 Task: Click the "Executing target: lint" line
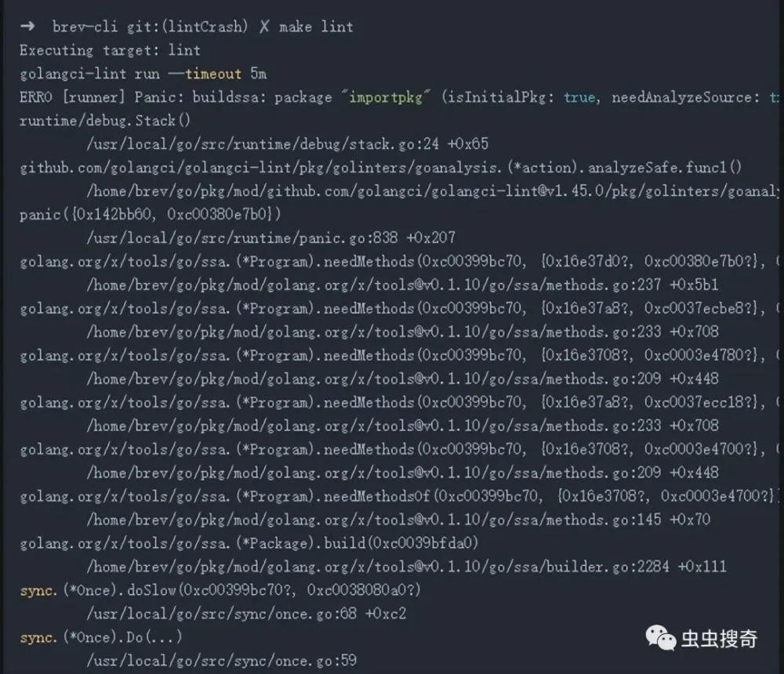pos(110,50)
